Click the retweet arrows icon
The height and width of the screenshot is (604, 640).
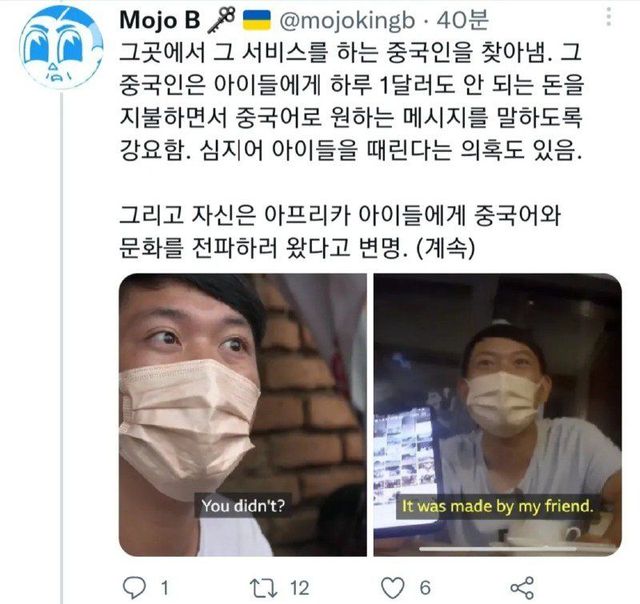(x=263, y=588)
